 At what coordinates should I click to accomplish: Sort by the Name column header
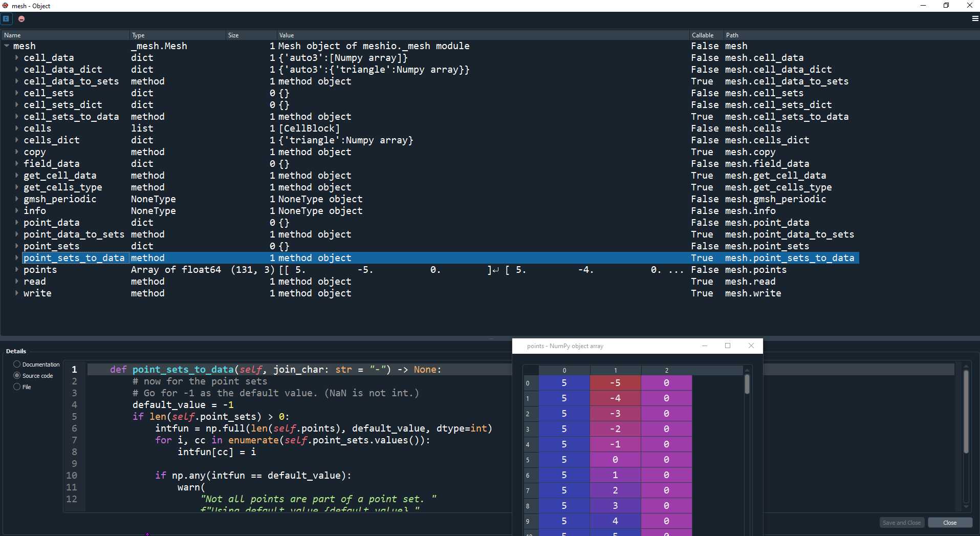coord(65,35)
